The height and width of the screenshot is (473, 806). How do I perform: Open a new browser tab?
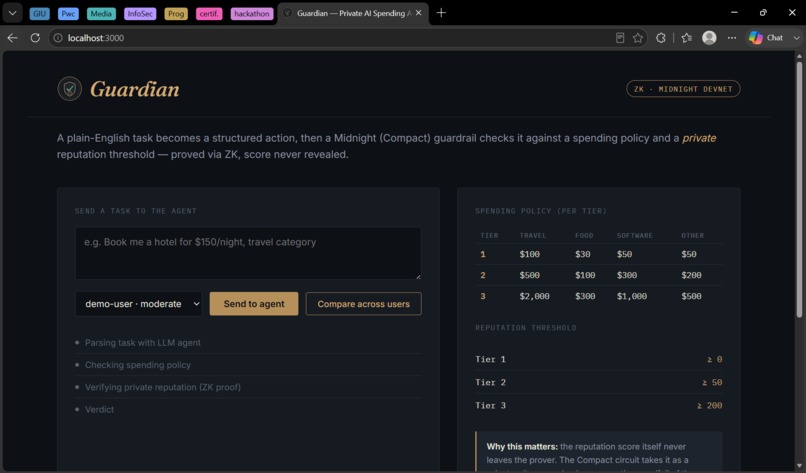pyautogui.click(x=441, y=13)
